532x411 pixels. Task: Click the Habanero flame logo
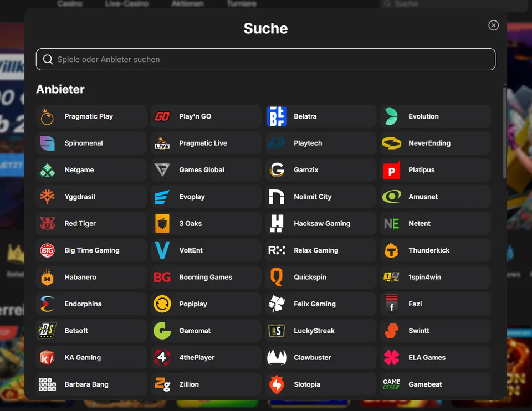(x=47, y=277)
